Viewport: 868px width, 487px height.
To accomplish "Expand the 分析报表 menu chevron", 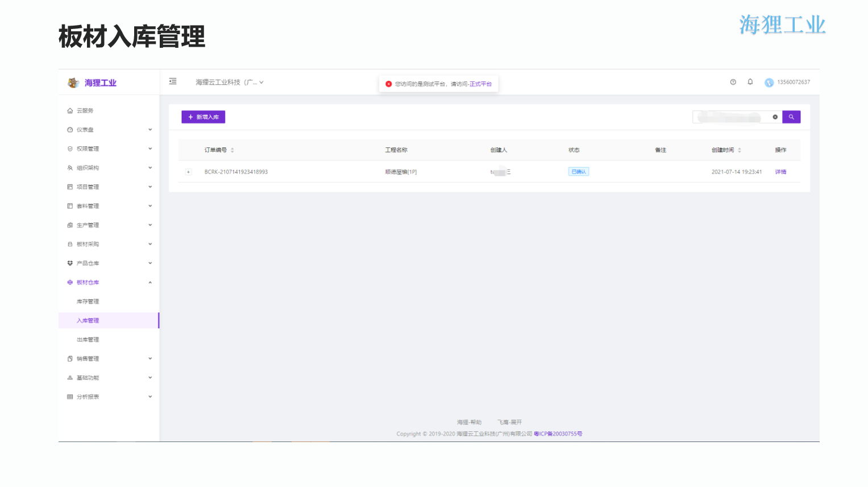I will (x=150, y=397).
